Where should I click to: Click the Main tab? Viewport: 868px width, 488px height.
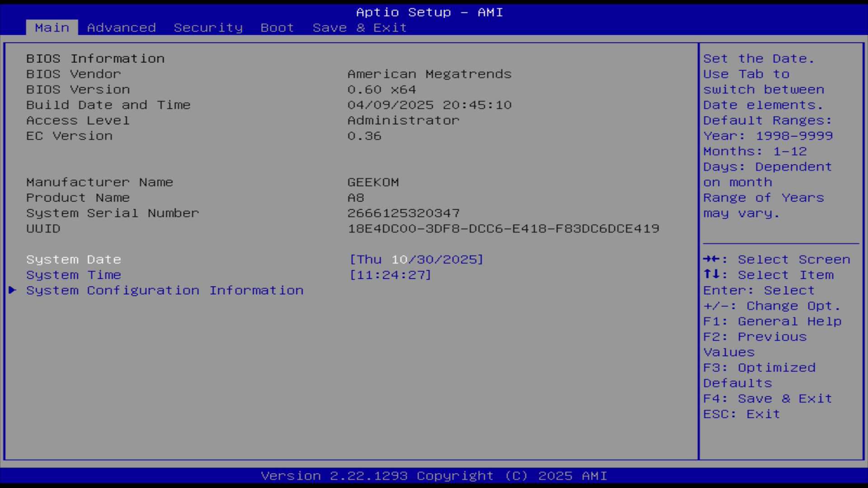pos(52,28)
